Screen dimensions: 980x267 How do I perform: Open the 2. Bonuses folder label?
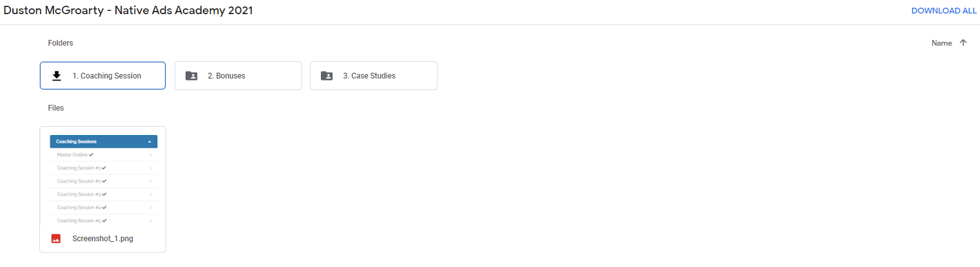click(x=226, y=76)
